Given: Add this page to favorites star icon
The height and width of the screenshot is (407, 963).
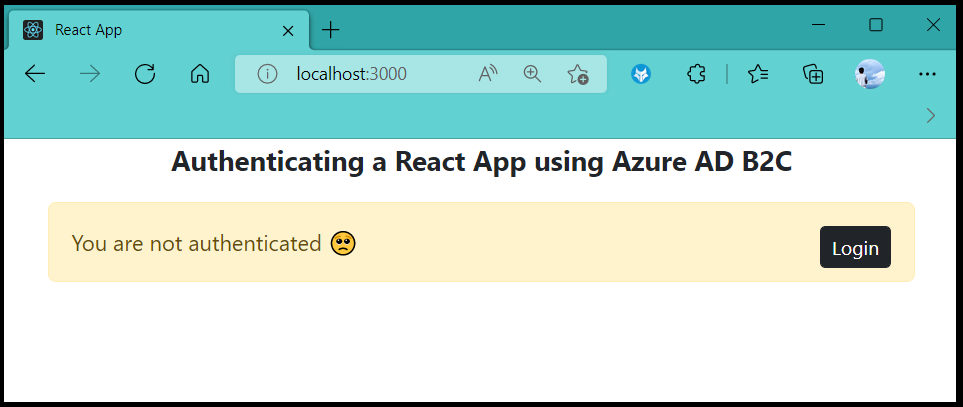Looking at the screenshot, I should pyautogui.click(x=577, y=74).
